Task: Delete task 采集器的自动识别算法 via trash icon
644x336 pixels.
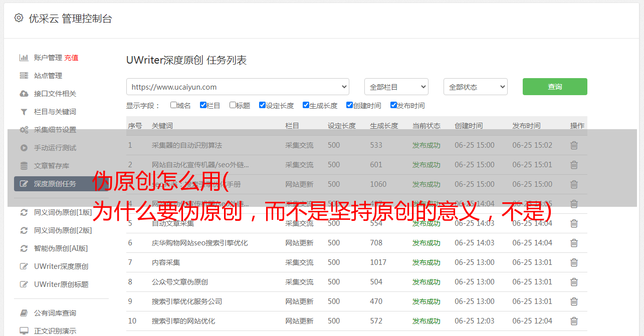Action: coord(574,145)
